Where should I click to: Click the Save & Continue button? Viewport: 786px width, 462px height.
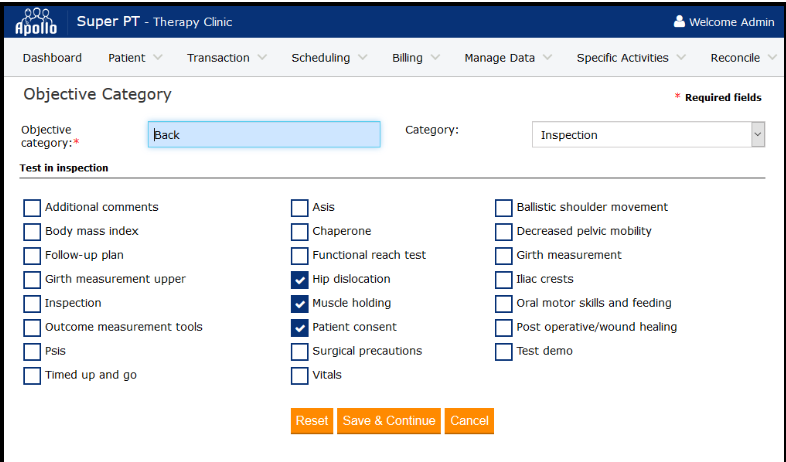(x=389, y=421)
